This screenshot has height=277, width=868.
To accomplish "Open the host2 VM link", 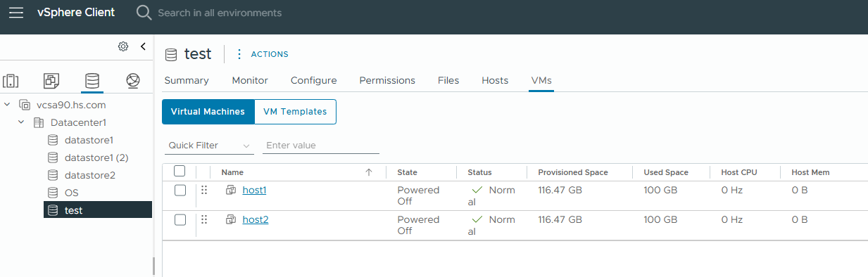I will pyautogui.click(x=256, y=219).
